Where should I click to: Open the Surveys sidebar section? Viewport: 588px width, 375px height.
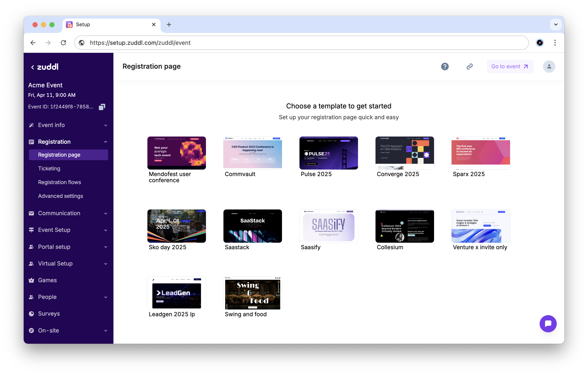(49, 313)
